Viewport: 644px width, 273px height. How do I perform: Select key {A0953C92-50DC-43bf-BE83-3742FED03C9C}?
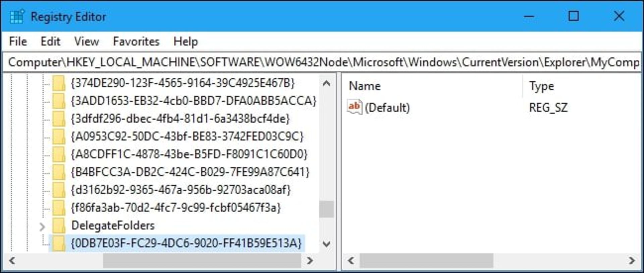tap(187, 136)
